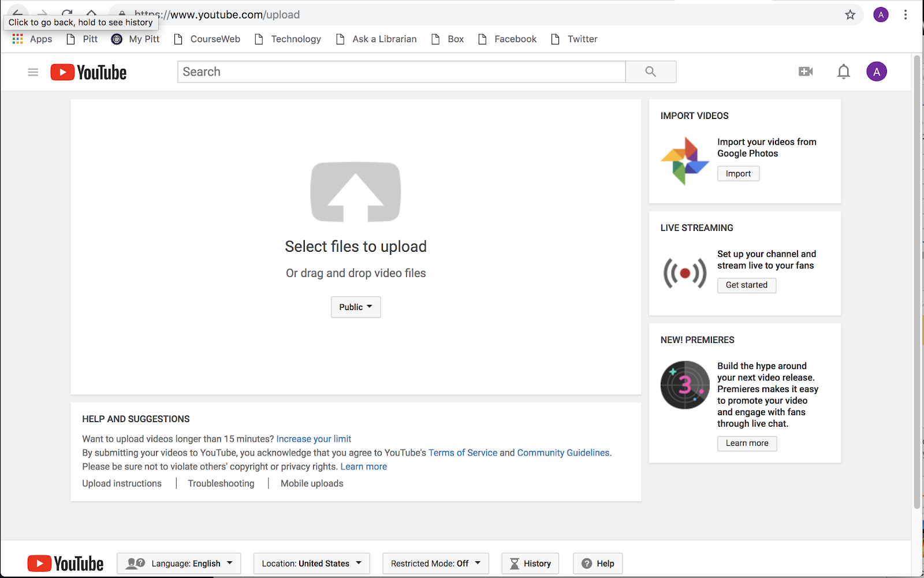Viewport: 924px width, 578px height.
Task: Click the YouTube logo in header
Action: 88,72
